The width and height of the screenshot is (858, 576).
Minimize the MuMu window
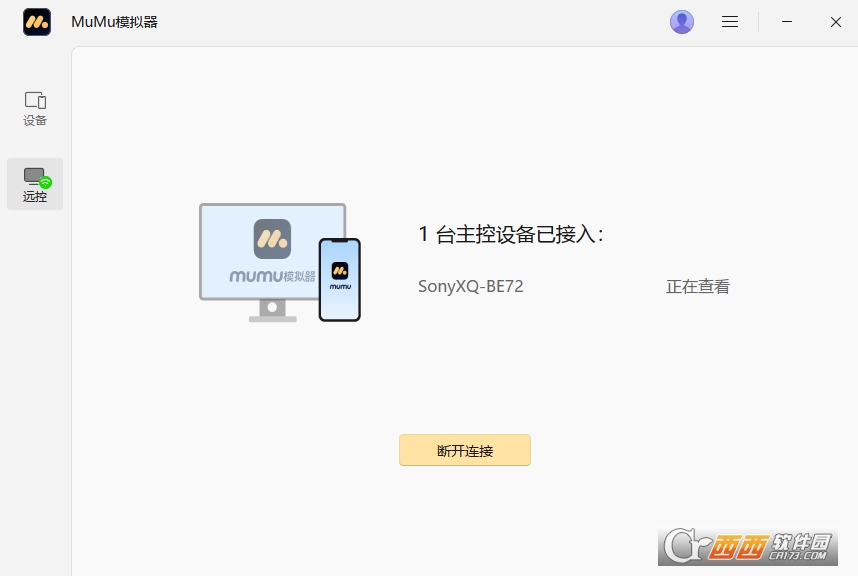pyautogui.click(x=788, y=22)
